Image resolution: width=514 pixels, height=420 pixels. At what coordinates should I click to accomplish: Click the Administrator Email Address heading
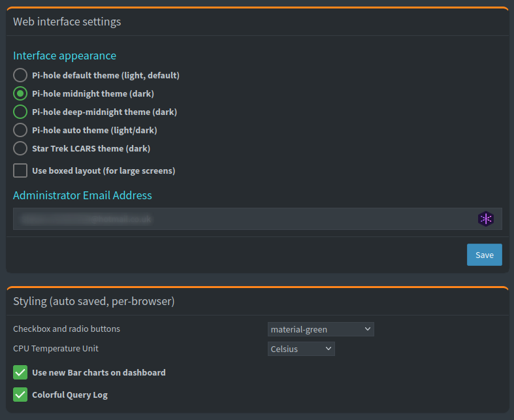[82, 195]
